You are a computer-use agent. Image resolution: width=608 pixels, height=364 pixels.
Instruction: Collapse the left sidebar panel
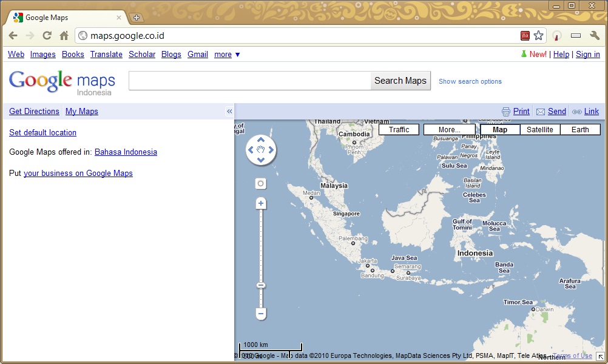[229, 111]
